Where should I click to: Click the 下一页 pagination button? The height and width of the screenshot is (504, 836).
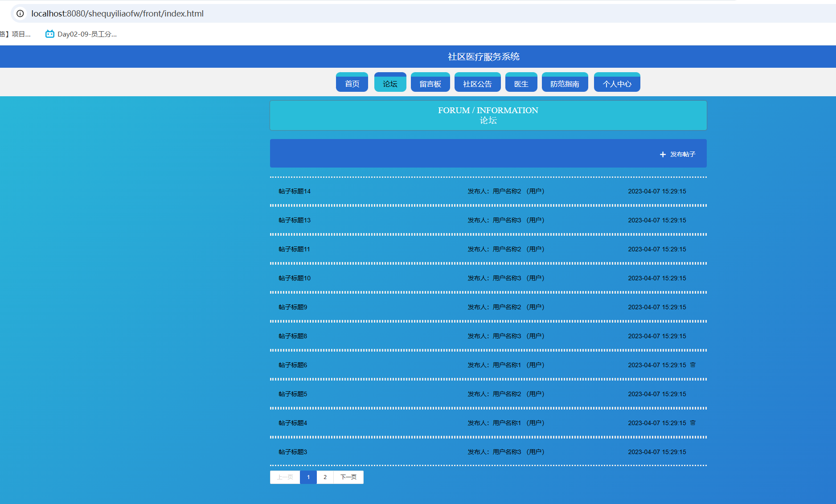[348, 477]
